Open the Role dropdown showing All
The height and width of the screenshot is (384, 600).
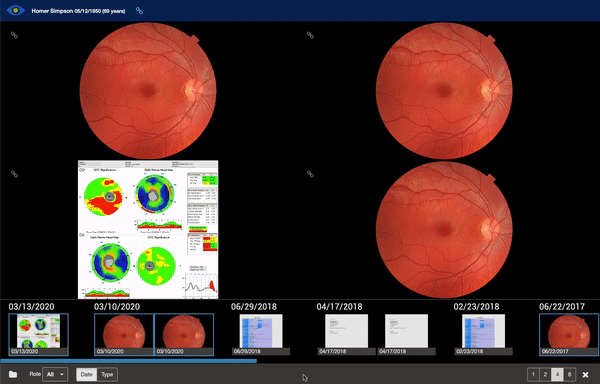tap(55, 374)
